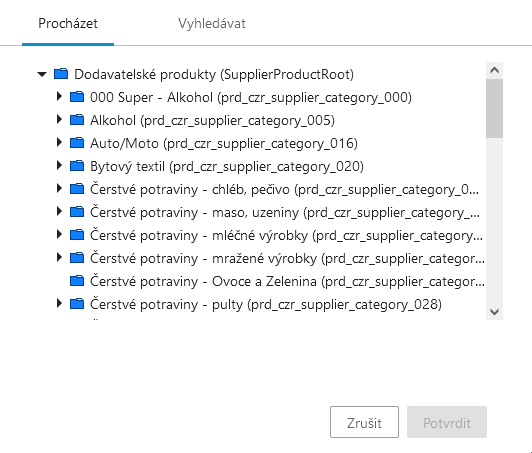Click the scrollbar up arrow
This screenshot has width=532, height=453.
pos(494,70)
